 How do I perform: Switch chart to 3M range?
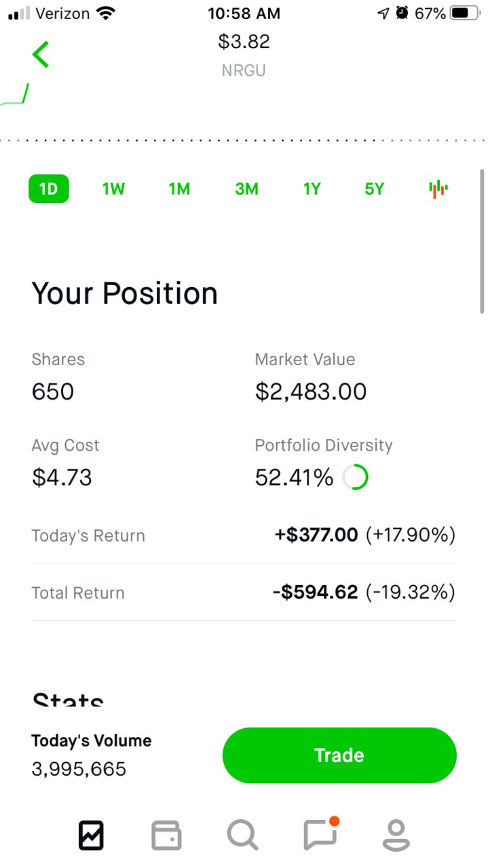tap(246, 189)
